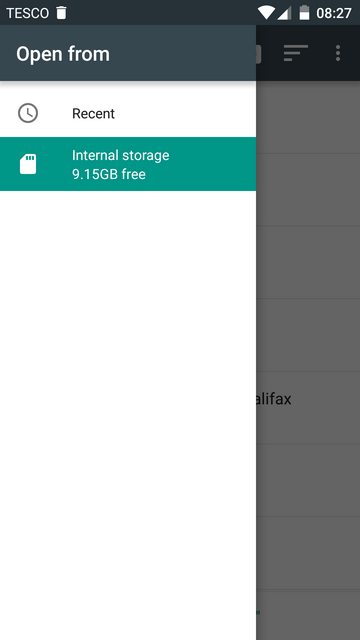Screen dimensions: 360x640
Task: Tap the battery status icon
Action: tap(304, 13)
